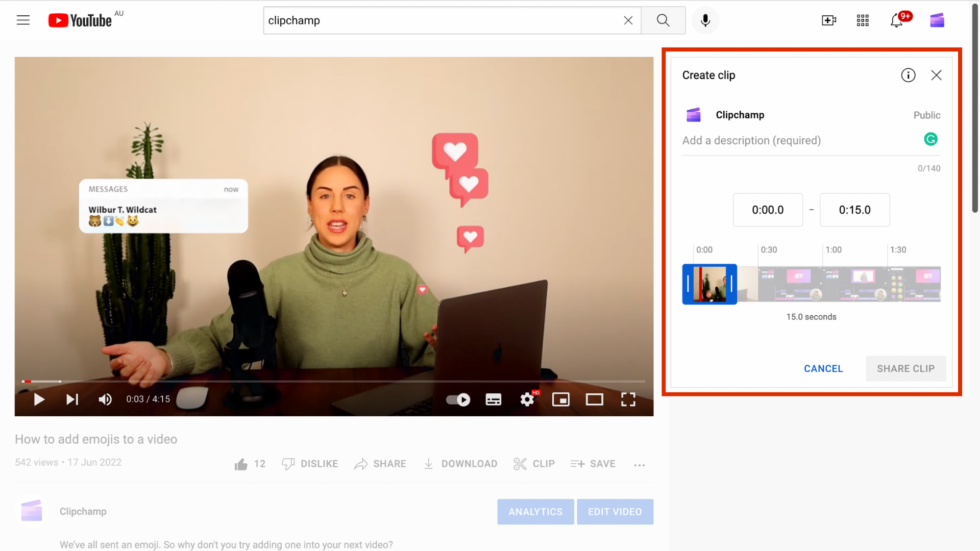Screen dimensions: 980x551
Task: Turn on subtitles/closed captions
Action: (x=493, y=399)
